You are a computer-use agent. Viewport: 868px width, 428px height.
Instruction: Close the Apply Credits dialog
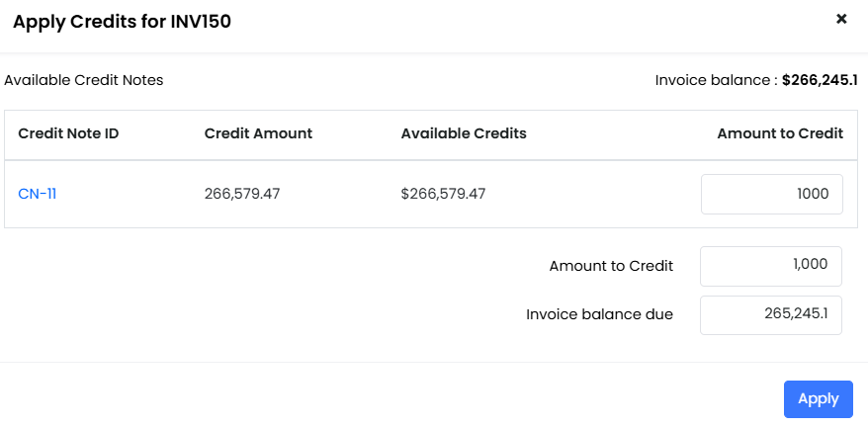[841, 19]
